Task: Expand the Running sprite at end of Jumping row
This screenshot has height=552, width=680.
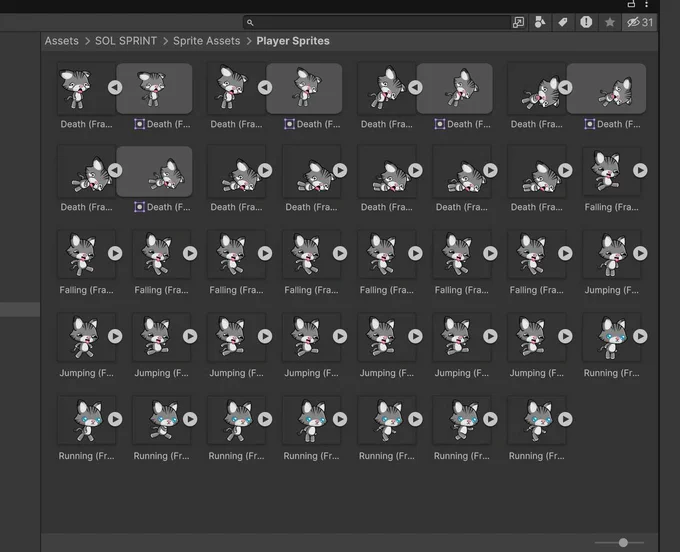Action: tap(640, 336)
